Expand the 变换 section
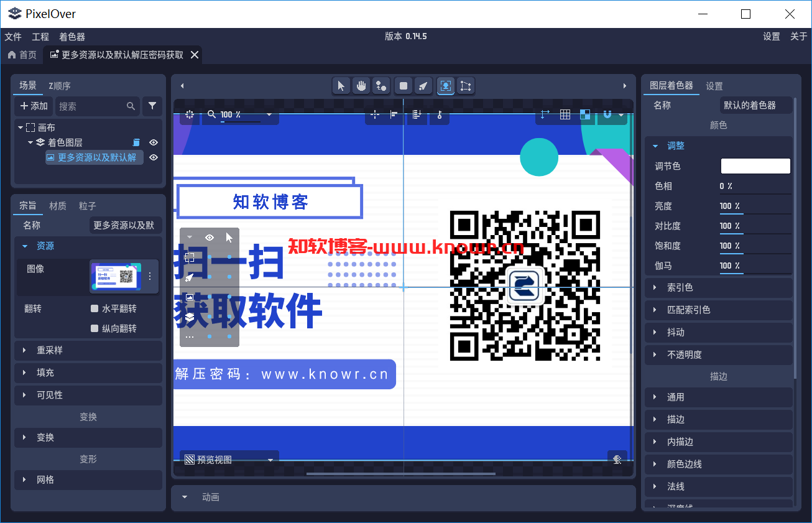The image size is (812, 523). tap(88, 437)
